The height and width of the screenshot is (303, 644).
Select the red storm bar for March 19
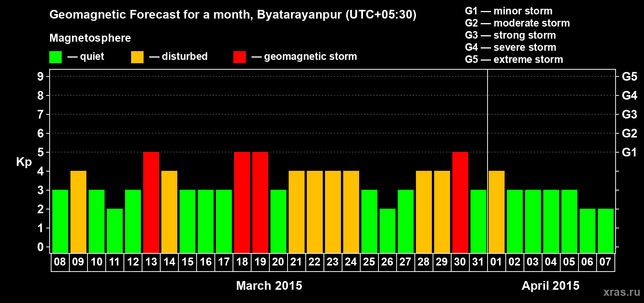coord(260,202)
